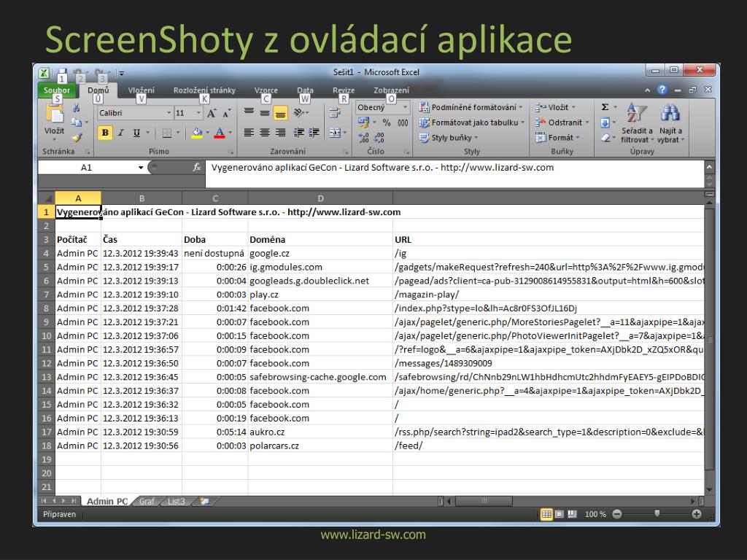The height and width of the screenshot is (560, 747).
Task: Click Vložit cells button in Buňky group
Action: click(x=554, y=107)
